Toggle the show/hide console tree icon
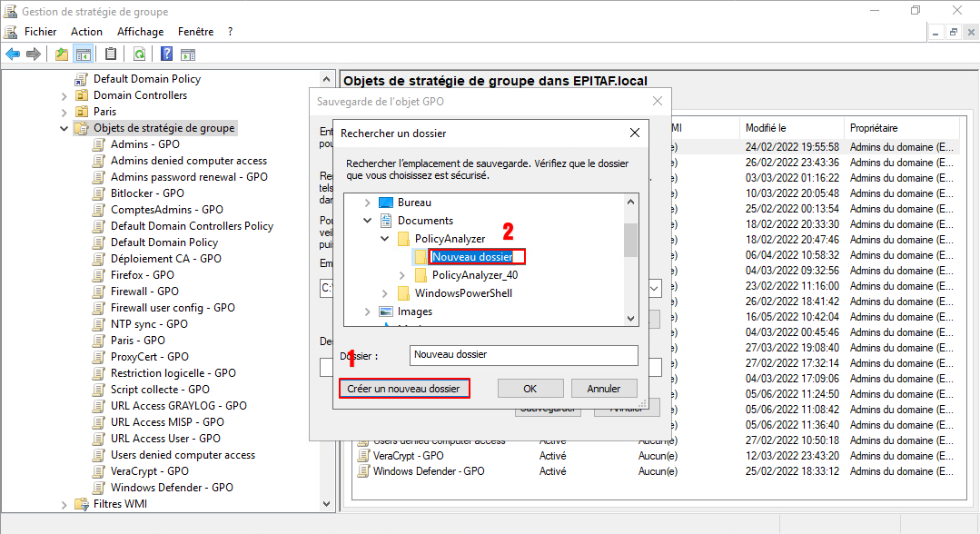Image resolution: width=980 pixels, height=534 pixels. [83, 54]
